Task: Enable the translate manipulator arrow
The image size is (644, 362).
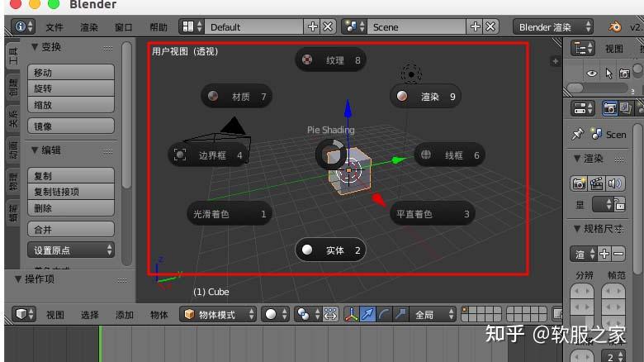Action: click(x=367, y=315)
